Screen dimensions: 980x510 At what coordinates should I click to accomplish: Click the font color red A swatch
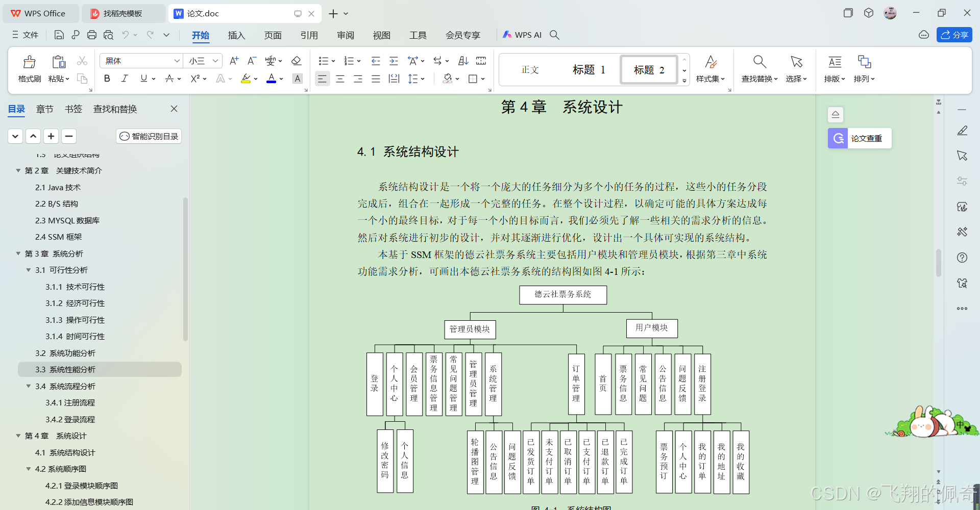click(x=271, y=79)
